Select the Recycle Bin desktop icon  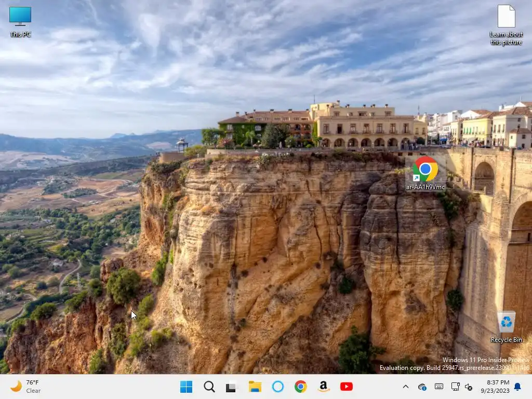pos(506,327)
